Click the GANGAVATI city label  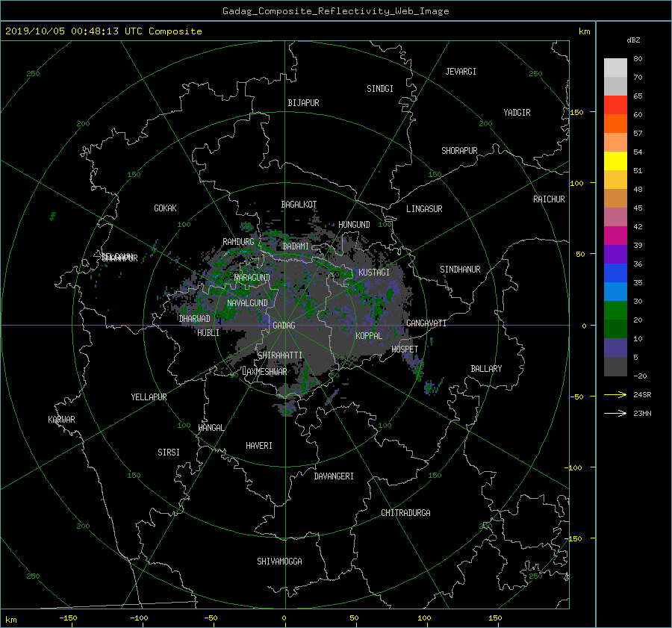pos(426,323)
